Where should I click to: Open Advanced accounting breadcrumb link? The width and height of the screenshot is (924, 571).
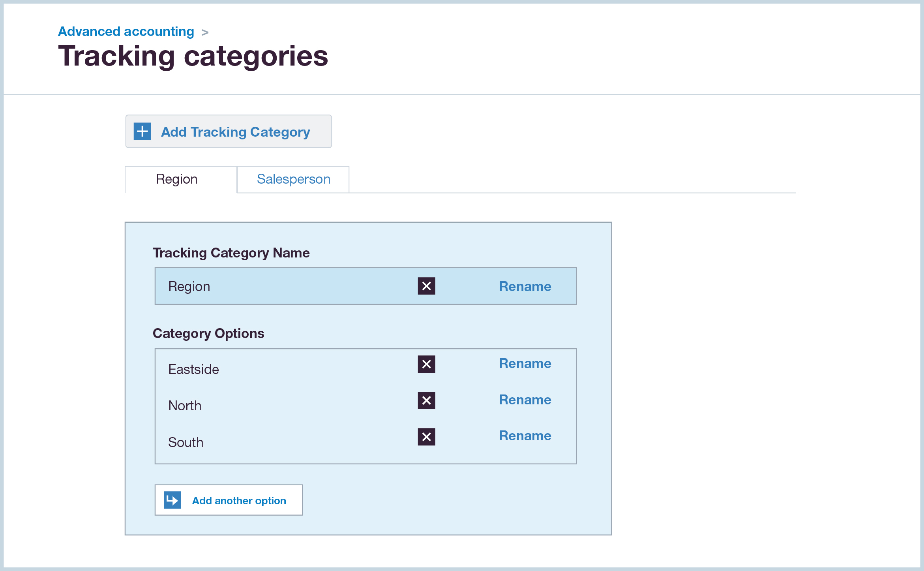click(126, 32)
